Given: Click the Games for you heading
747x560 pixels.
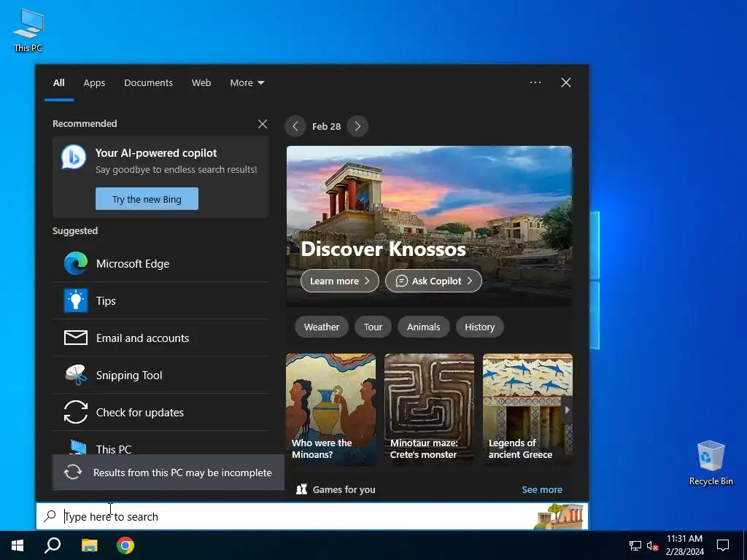Looking at the screenshot, I should pyautogui.click(x=344, y=489).
